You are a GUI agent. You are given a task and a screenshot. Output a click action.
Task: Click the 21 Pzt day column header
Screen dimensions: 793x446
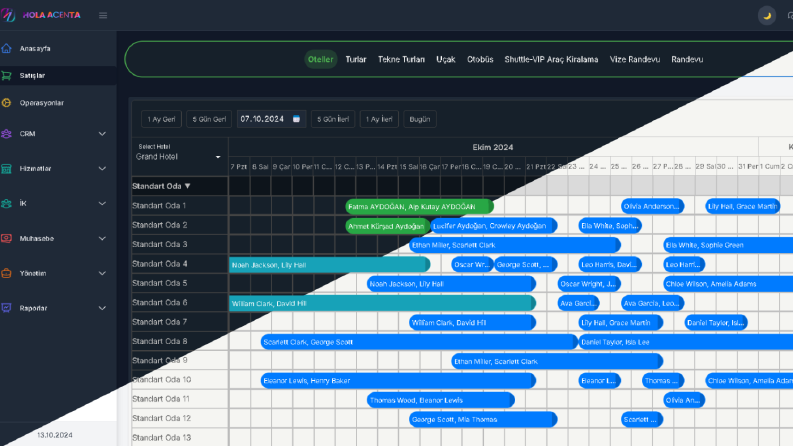coord(536,166)
